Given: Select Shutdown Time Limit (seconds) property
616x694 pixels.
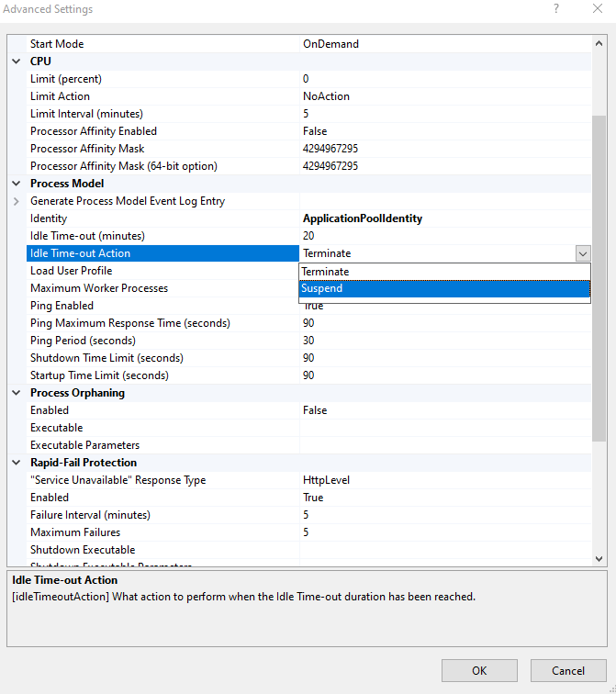Looking at the screenshot, I should [106, 358].
